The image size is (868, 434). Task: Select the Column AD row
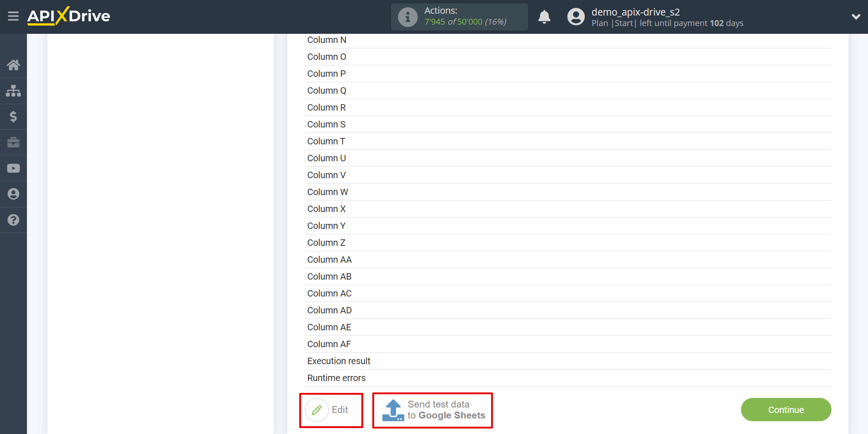(567, 311)
